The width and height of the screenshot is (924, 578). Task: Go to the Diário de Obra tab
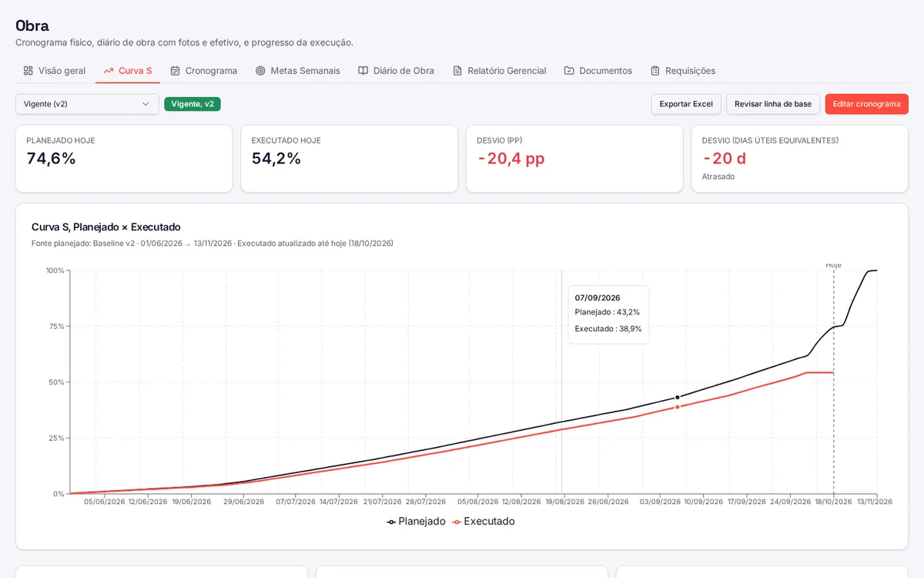coord(397,71)
